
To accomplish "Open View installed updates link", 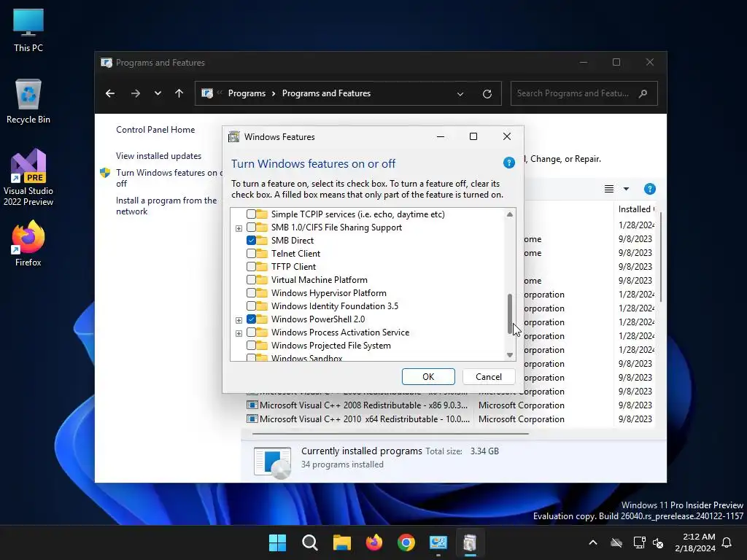I will [158, 156].
